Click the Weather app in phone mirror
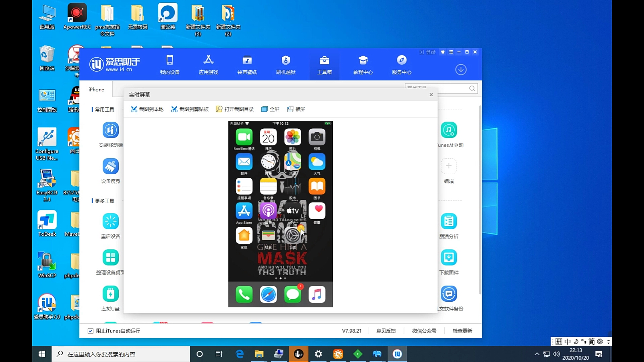 [317, 162]
